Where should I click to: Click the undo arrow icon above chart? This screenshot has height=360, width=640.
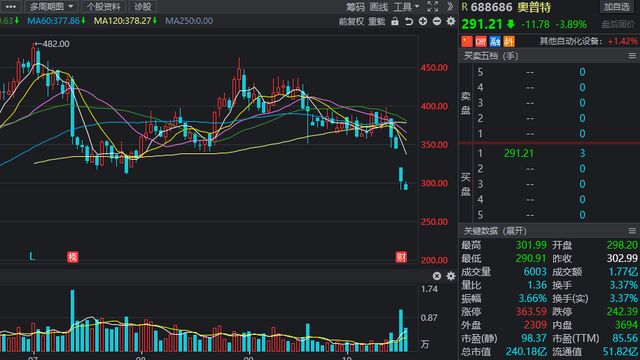(x=409, y=21)
